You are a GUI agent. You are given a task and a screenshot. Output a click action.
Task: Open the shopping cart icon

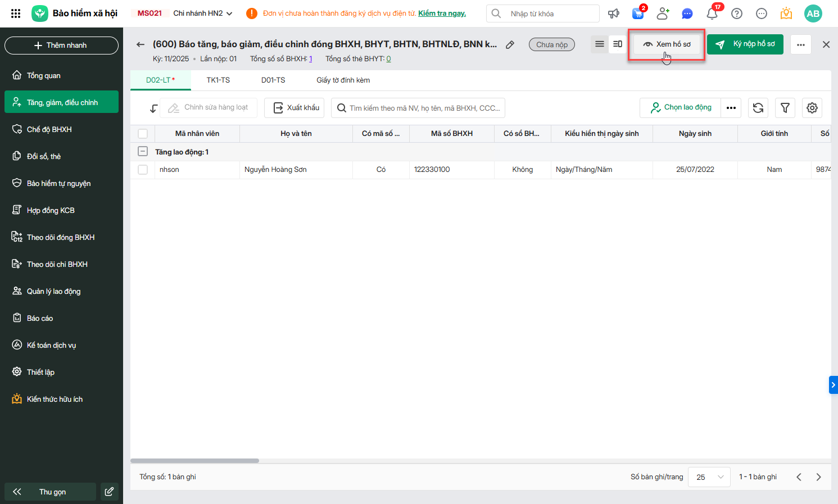pyautogui.click(x=638, y=13)
